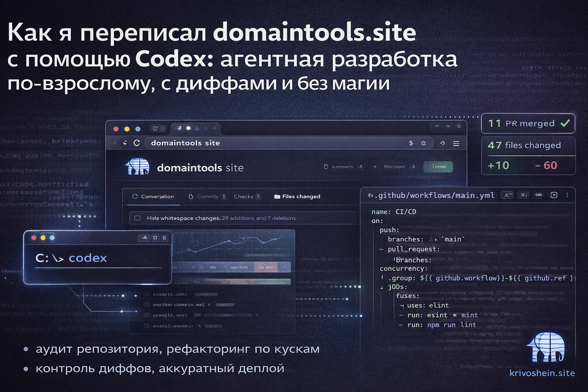
Task: Click the krivoshein.site elephant logo in corner
Action: (546, 347)
